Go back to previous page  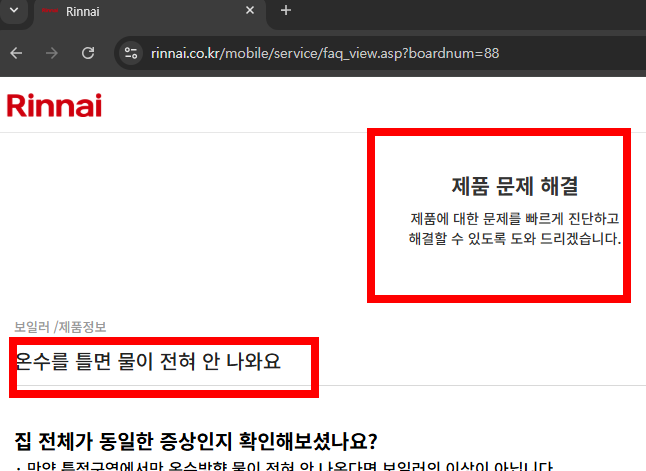pos(16,53)
